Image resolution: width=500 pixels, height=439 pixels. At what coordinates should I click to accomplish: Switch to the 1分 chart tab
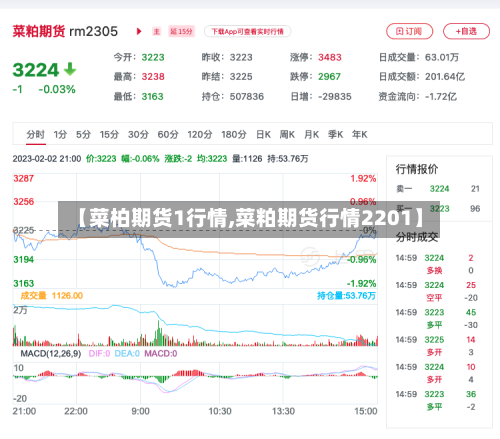pyautogui.click(x=60, y=135)
